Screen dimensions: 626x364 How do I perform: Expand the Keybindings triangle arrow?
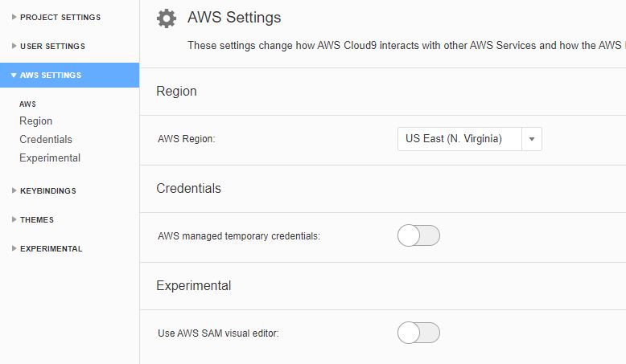[x=14, y=190]
